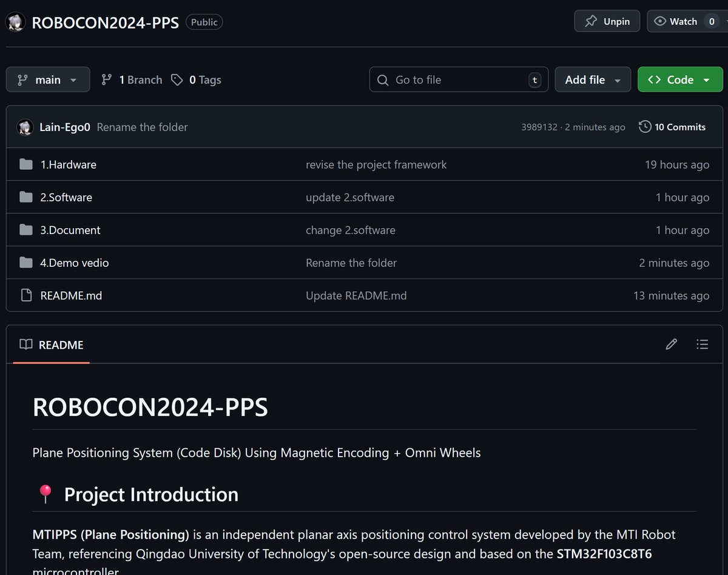Click the '13 minutes ago' timestamp
The height and width of the screenshot is (575, 728).
click(x=671, y=295)
